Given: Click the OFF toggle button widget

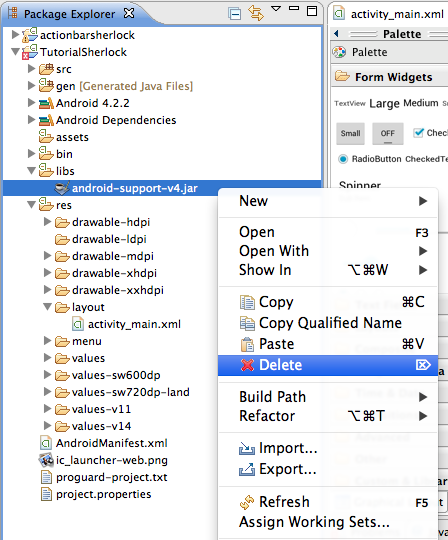Looking at the screenshot, I should 388,133.
